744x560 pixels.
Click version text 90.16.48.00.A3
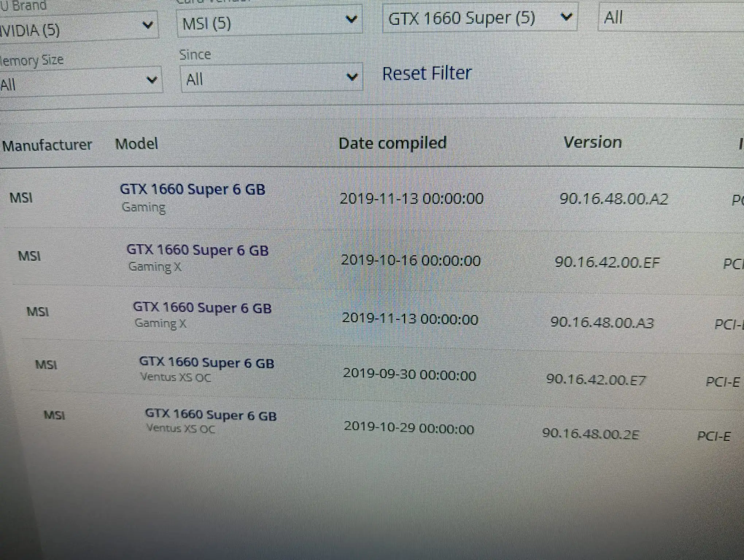point(602,322)
